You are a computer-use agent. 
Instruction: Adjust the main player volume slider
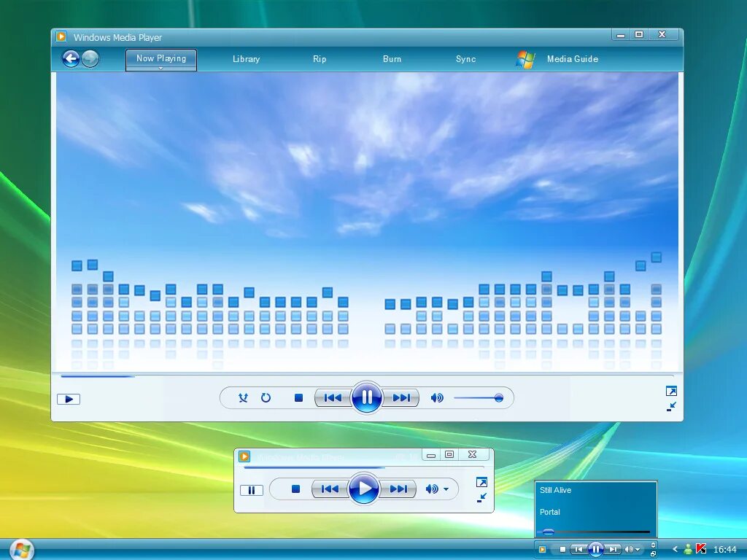(479, 398)
